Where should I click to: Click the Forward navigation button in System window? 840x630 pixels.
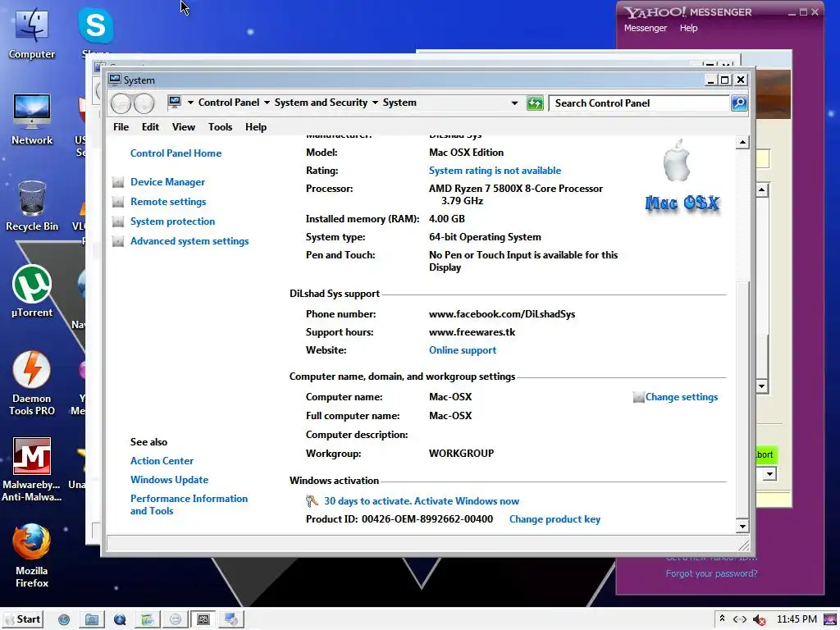coord(144,103)
